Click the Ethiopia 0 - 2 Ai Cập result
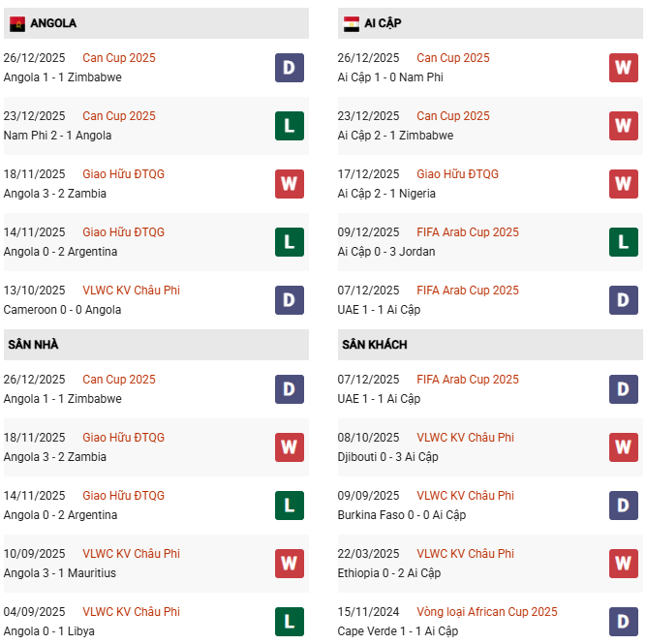The height and width of the screenshot is (644, 646). [x=389, y=573]
